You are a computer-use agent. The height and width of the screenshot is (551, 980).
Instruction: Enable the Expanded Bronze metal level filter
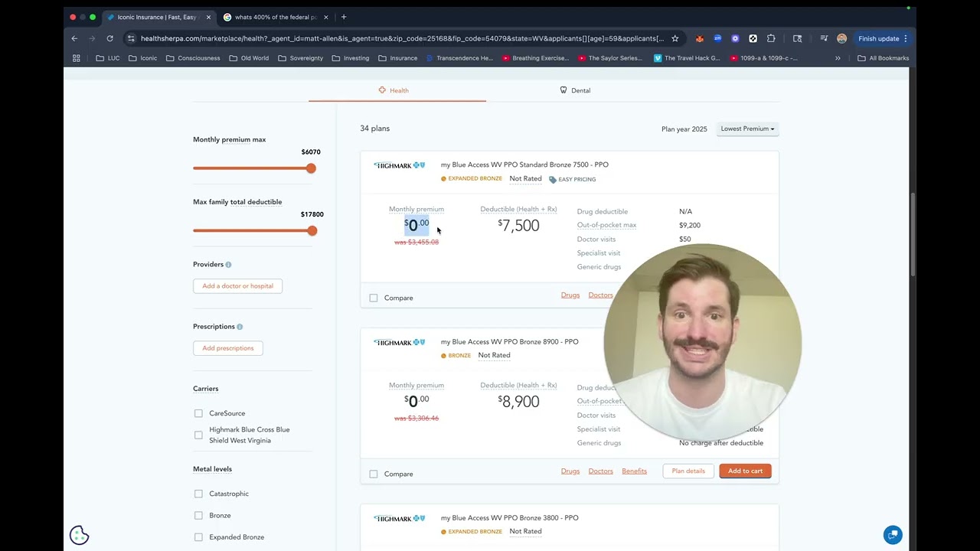pos(198,537)
